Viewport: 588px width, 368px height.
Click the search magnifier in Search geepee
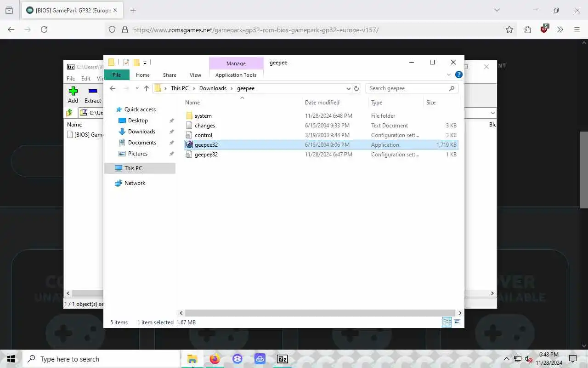pyautogui.click(x=452, y=88)
